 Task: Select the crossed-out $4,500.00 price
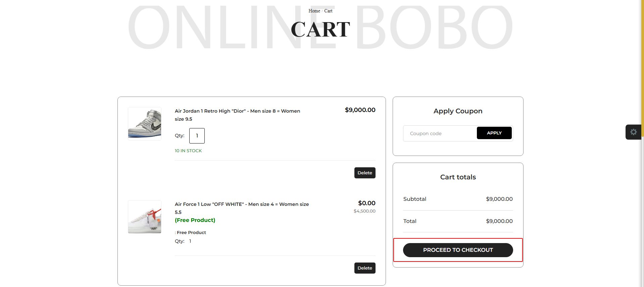point(364,211)
